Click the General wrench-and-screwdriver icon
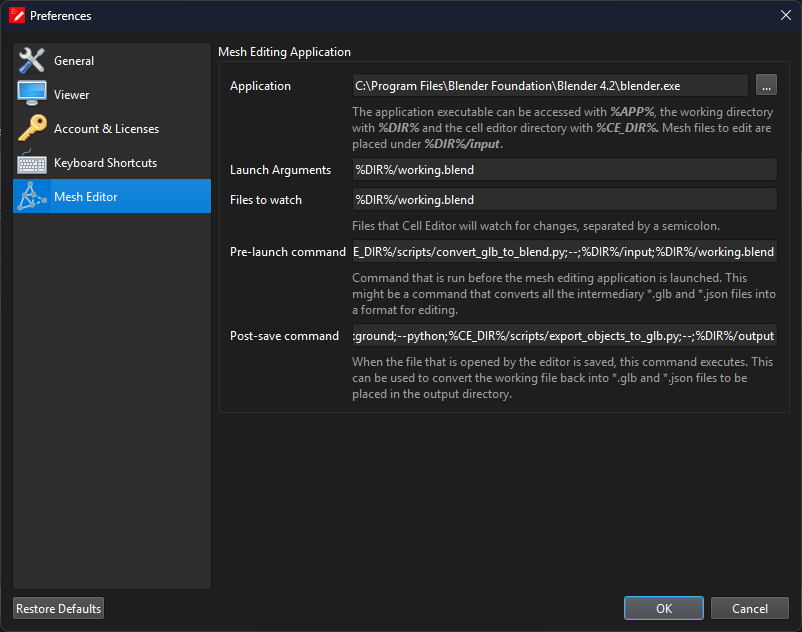802x632 pixels. pyautogui.click(x=32, y=60)
